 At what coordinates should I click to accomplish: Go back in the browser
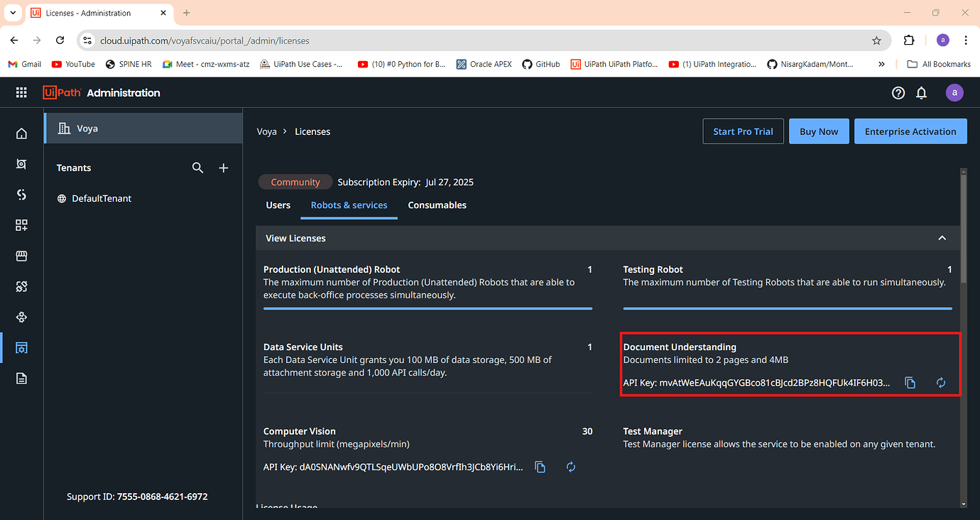tap(15, 40)
